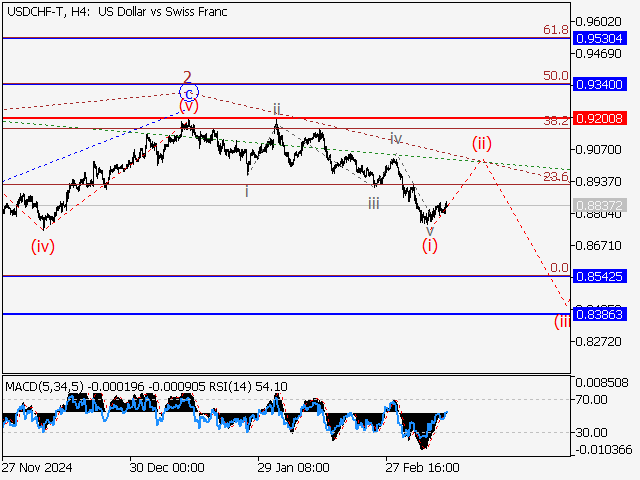Image resolution: width=640 pixels, height=480 pixels.
Task: Click the red (i) wave label at the low
Action: click(x=429, y=244)
